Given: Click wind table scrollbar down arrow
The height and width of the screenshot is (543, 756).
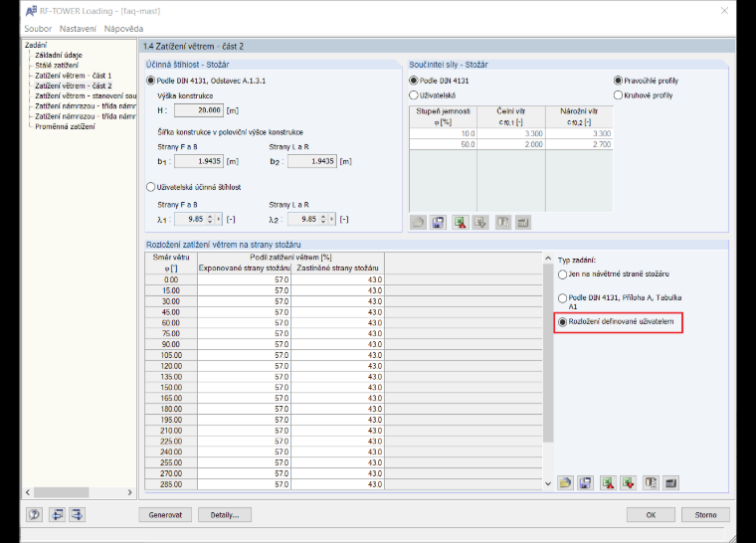Looking at the screenshot, I should click(548, 483).
